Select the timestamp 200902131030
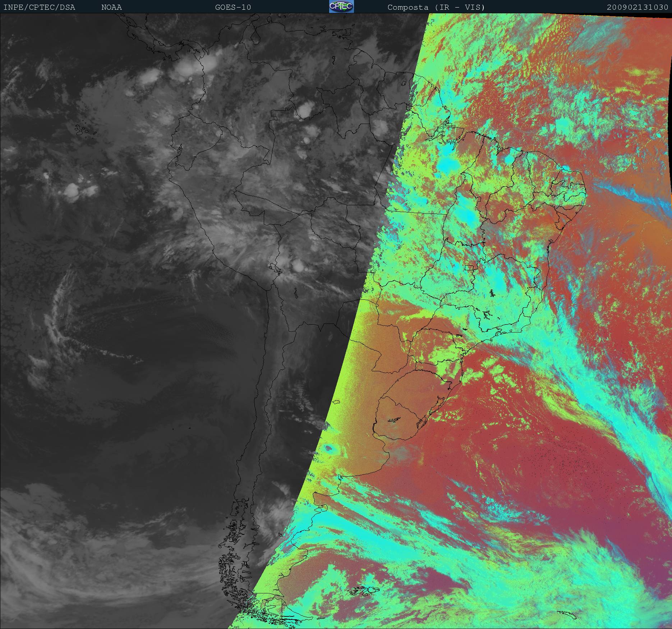Image resolution: width=672 pixels, height=629 pixels. (638, 7)
